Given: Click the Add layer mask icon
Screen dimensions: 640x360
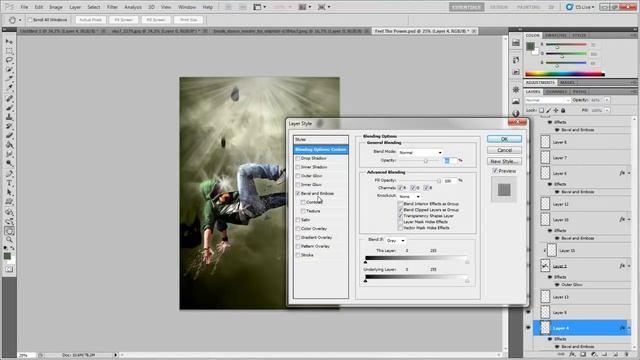Looking at the screenshot, I should click(x=583, y=355).
